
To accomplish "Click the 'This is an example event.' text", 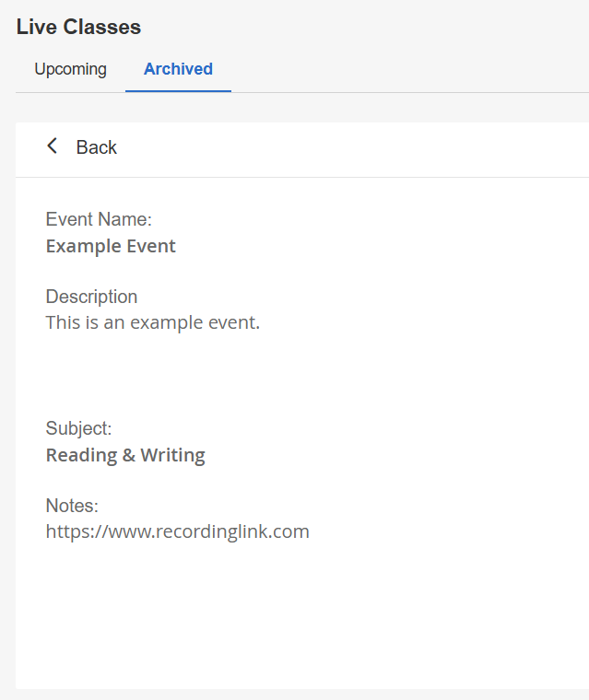I will tap(152, 323).
